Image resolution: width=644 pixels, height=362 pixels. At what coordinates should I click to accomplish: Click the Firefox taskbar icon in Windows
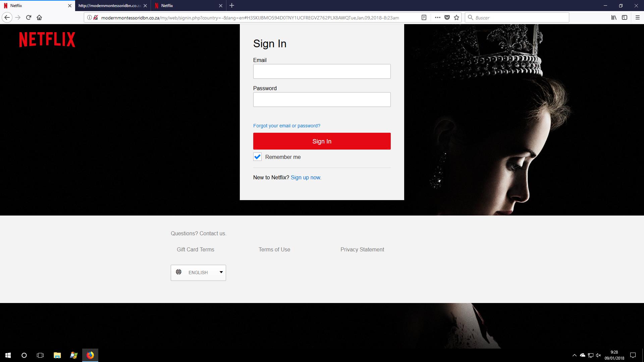point(90,355)
